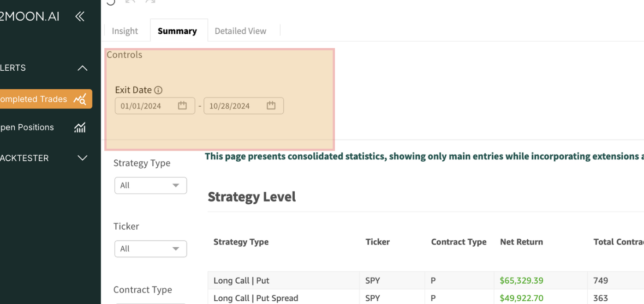Open the Ticker filter dropdown
This screenshot has width=644, height=304.
pos(150,249)
